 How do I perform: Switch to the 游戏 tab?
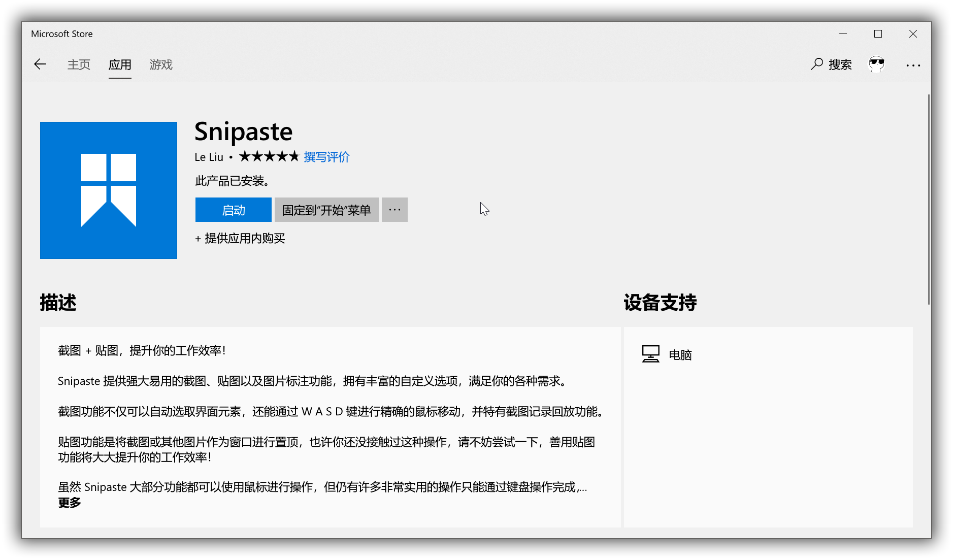[161, 64]
